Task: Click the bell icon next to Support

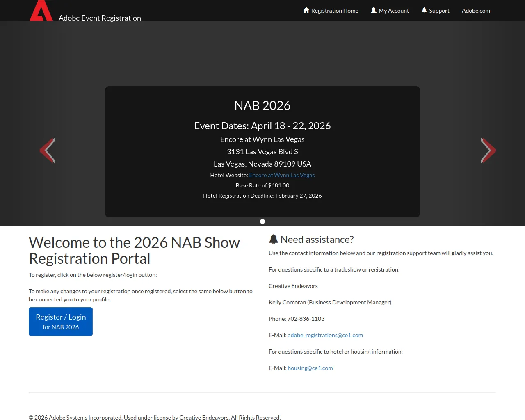Action: coord(424,10)
